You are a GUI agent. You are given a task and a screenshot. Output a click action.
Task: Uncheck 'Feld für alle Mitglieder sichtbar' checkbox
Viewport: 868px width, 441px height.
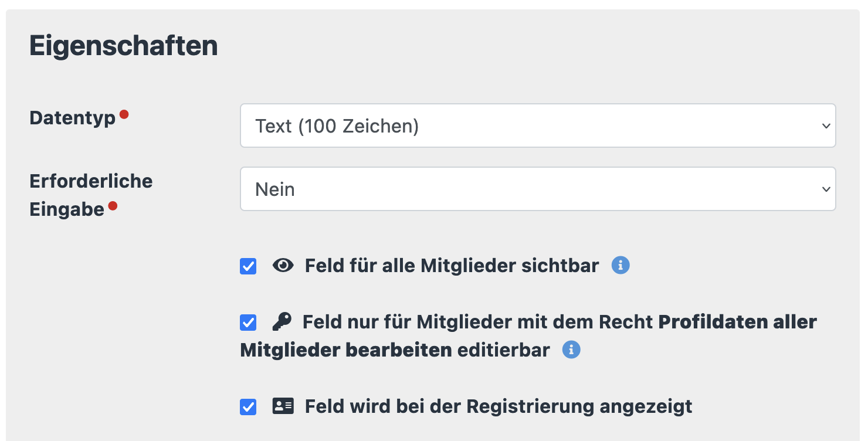(248, 266)
